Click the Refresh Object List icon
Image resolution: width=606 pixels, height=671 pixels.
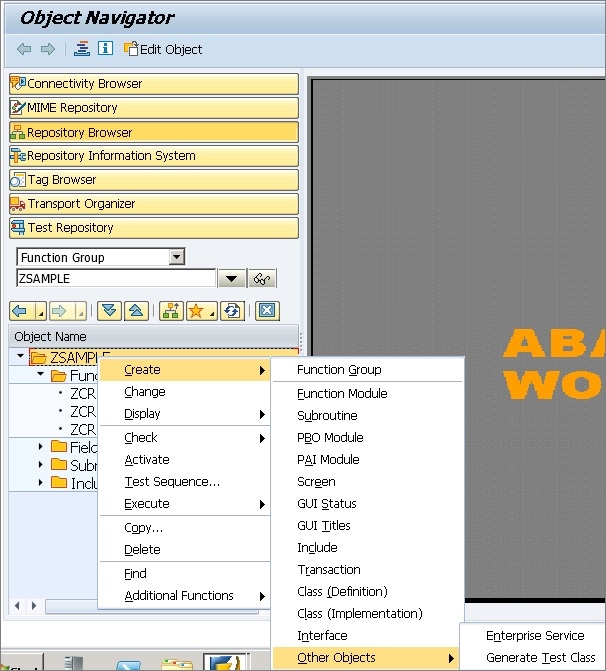[x=232, y=310]
